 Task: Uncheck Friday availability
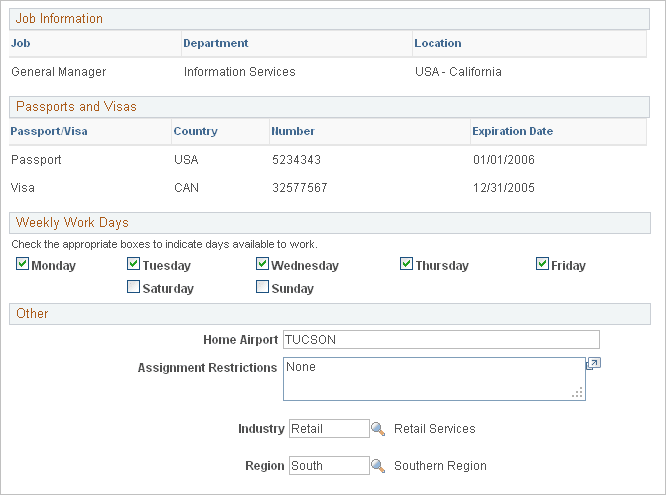coord(542,265)
